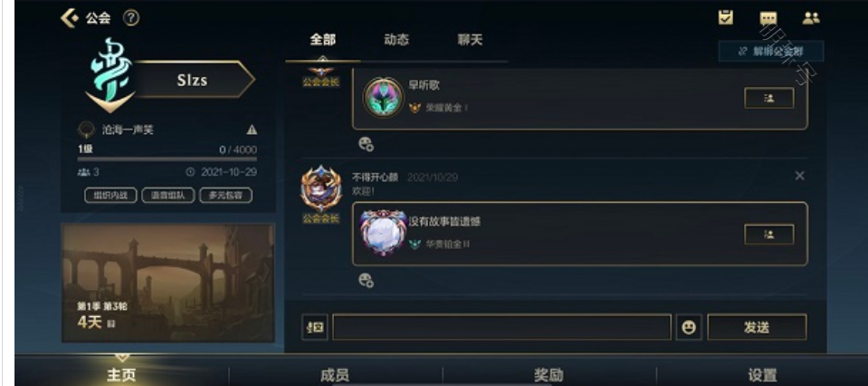Open the chat messages icon
Screen dimensions: 868x386
tap(768, 18)
